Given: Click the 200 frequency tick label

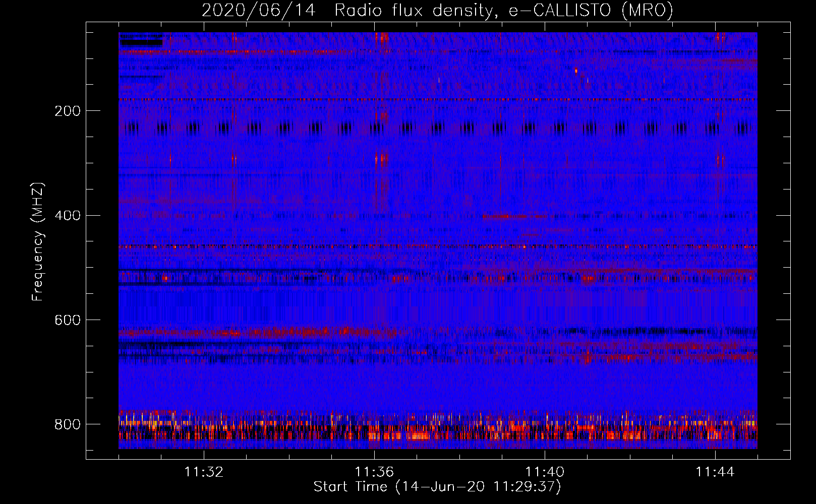Looking at the screenshot, I should (x=68, y=111).
